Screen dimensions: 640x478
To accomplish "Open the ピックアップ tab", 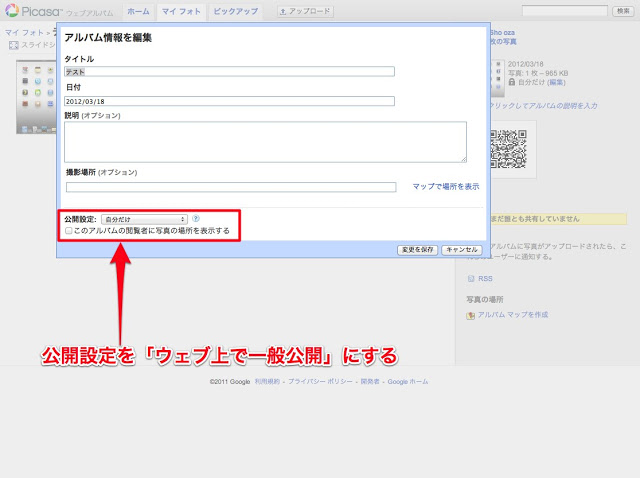I will coord(235,11).
